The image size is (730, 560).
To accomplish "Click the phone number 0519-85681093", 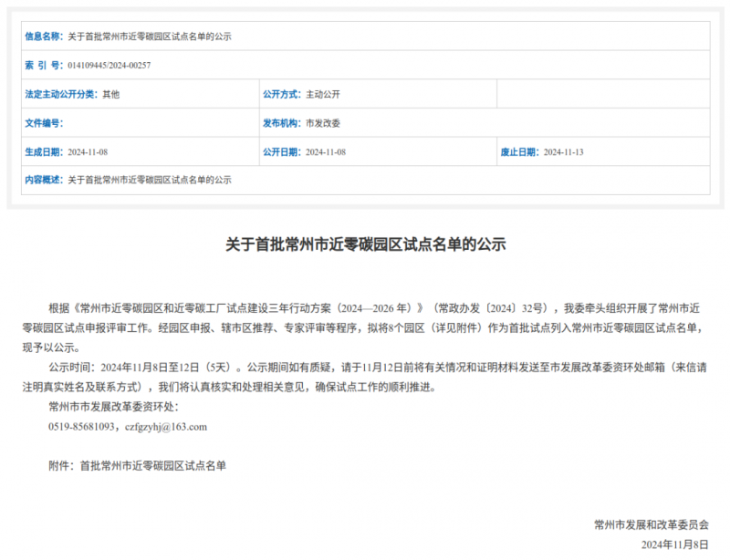I will click(81, 427).
